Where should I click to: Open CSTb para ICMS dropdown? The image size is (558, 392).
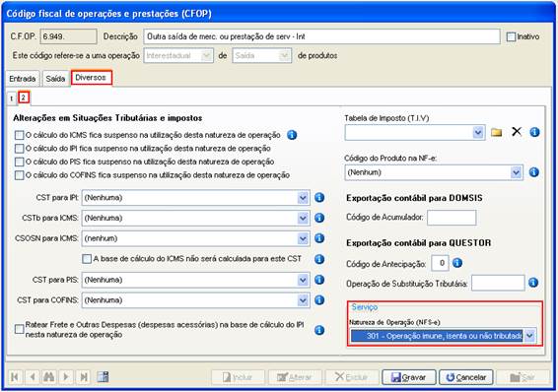(303, 218)
